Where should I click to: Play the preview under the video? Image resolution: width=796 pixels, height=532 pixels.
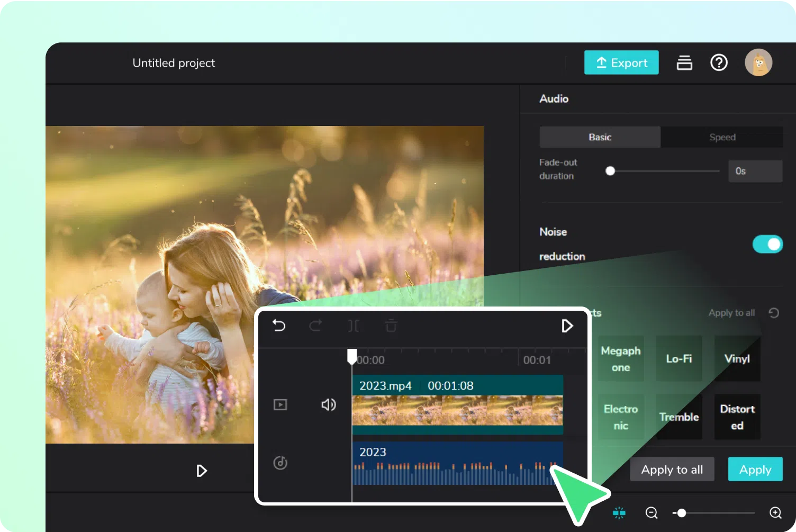pos(202,471)
